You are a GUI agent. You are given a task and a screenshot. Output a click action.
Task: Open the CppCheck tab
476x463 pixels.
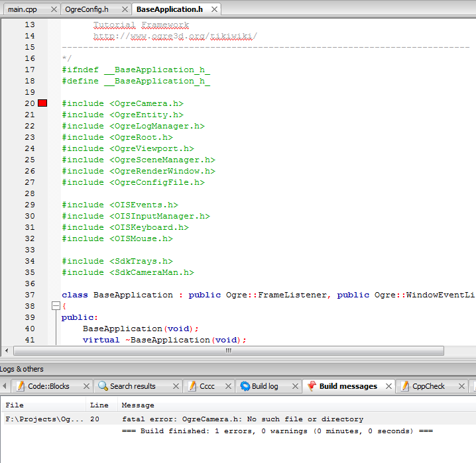[428, 386]
